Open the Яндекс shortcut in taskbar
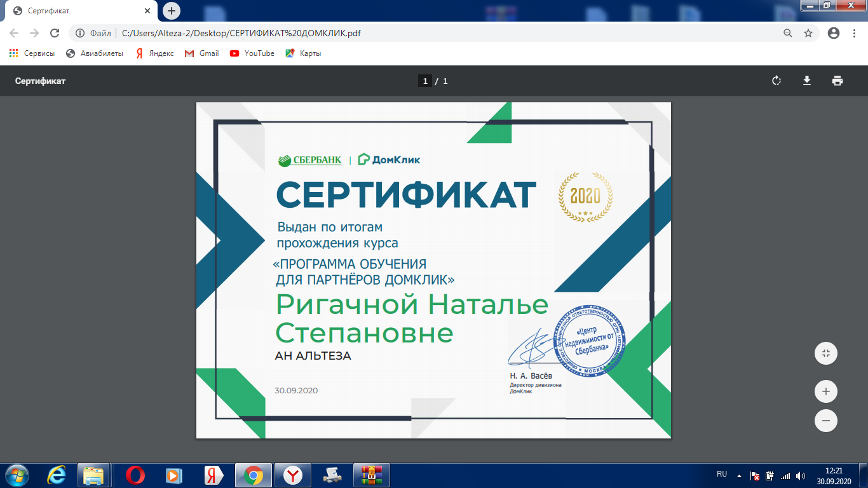Viewport: 868px width, 488px height. tap(214, 475)
